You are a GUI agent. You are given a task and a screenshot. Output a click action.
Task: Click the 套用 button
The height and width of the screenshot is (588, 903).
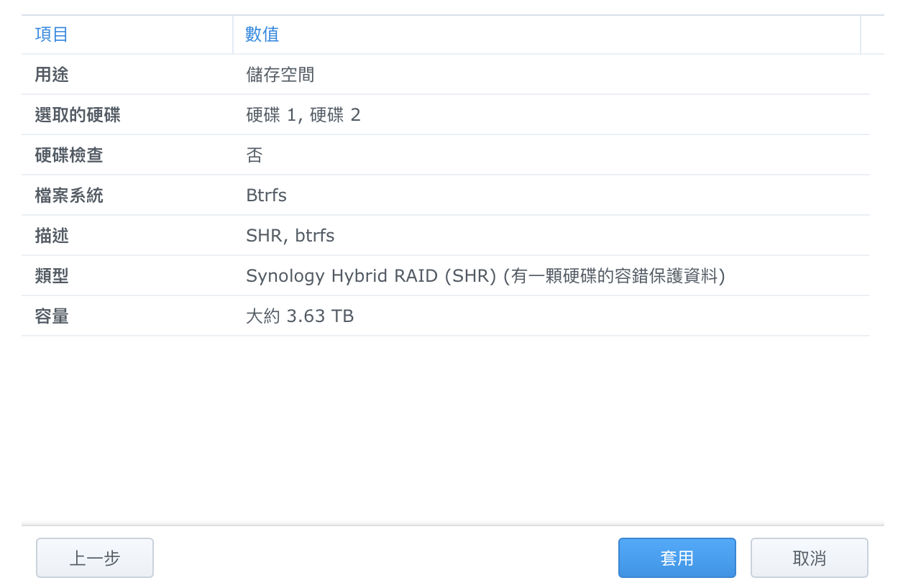pyautogui.click(x=677, y=558)
